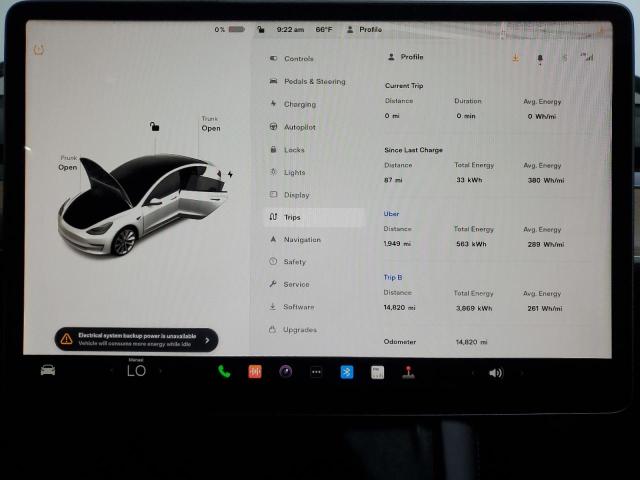640x480 pixels.
Task: Open the Charging settings
Action: click(x=293, y=104)
